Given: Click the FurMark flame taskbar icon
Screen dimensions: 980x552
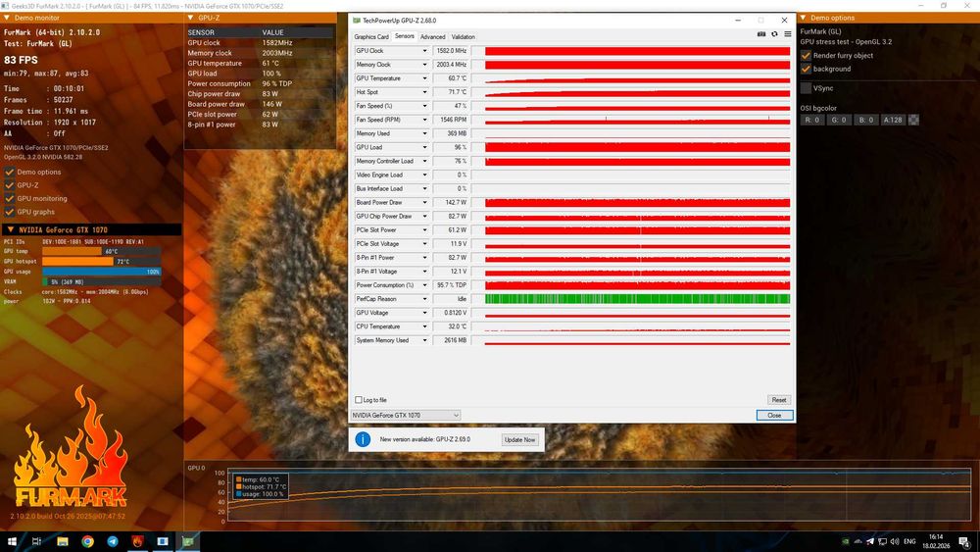Looking at the screenshot, I should click(x=137, y=541).
